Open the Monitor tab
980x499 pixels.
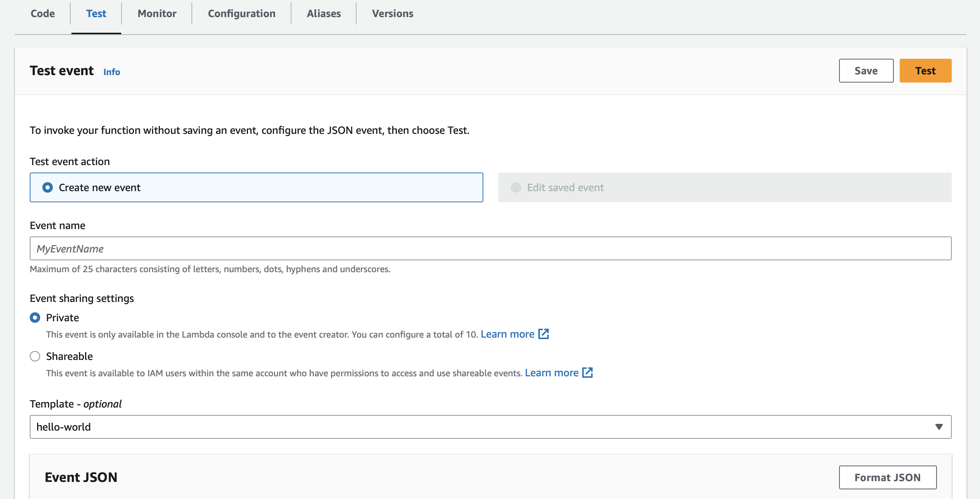click(157, 14)
